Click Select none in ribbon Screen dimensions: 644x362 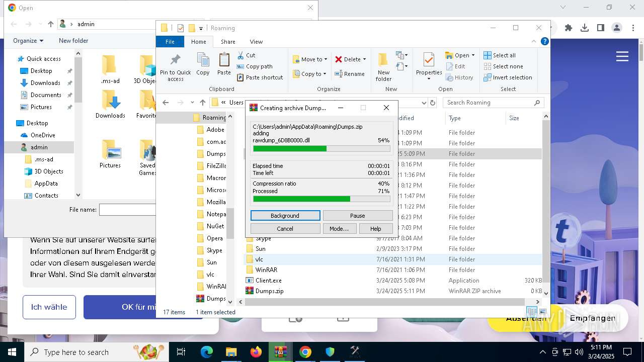tap(503, 66)
